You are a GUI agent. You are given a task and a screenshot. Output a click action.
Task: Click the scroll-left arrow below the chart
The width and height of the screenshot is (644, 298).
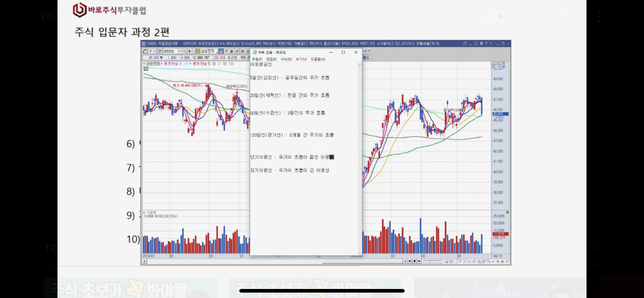point(144,261)
